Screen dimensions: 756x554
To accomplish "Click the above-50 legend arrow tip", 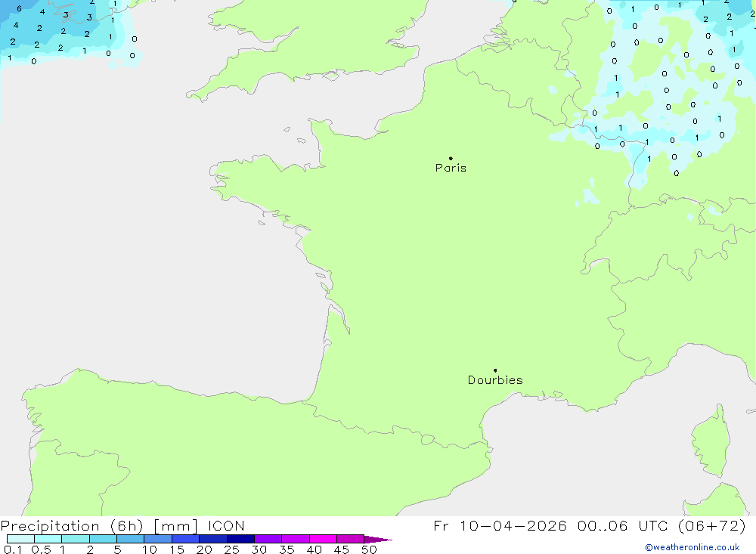I will point(379,540).
